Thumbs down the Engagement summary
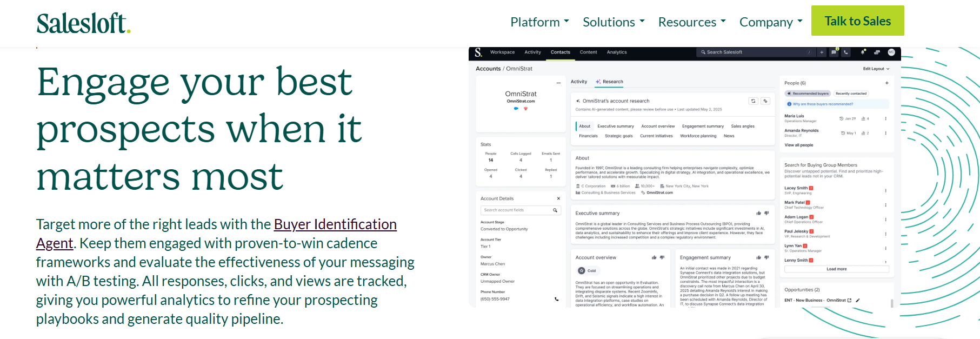The width and height of the screenshot is (980, 339). [766, 257]
